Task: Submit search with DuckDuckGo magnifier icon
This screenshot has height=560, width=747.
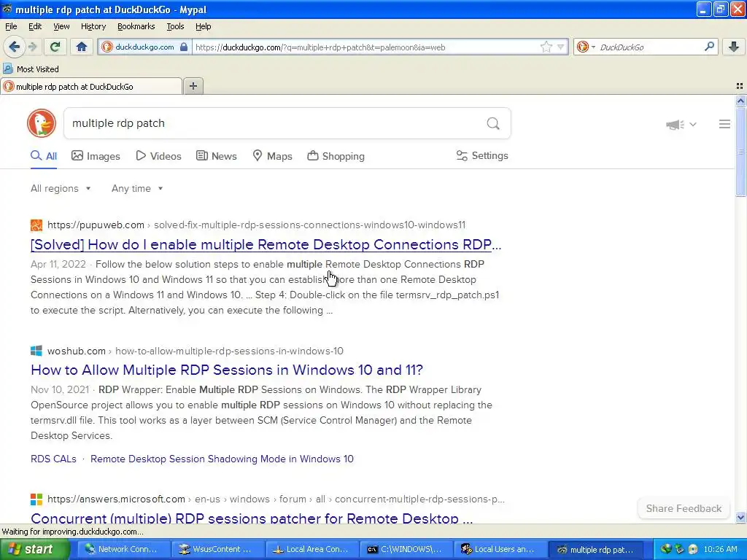Action: 493,124
